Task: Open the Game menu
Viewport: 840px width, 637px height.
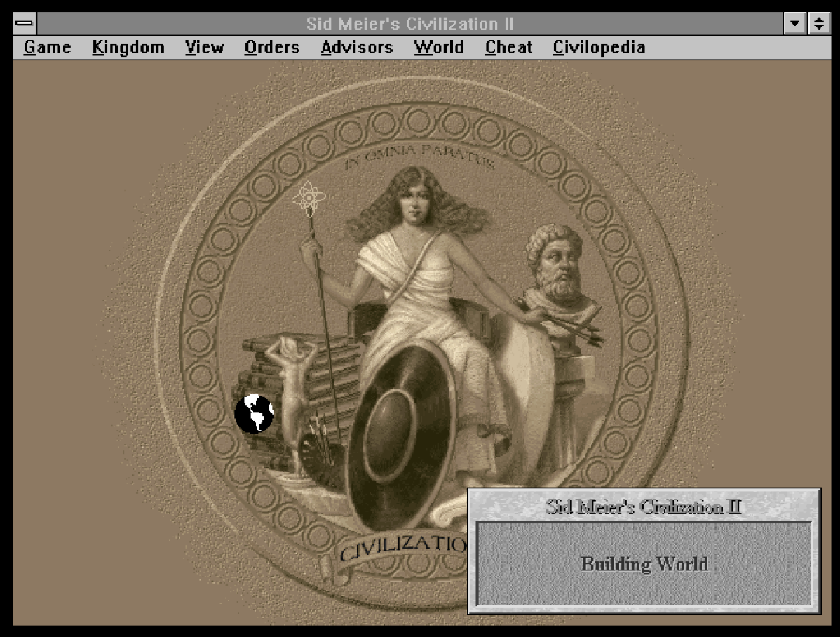Action: coord(47,48)
